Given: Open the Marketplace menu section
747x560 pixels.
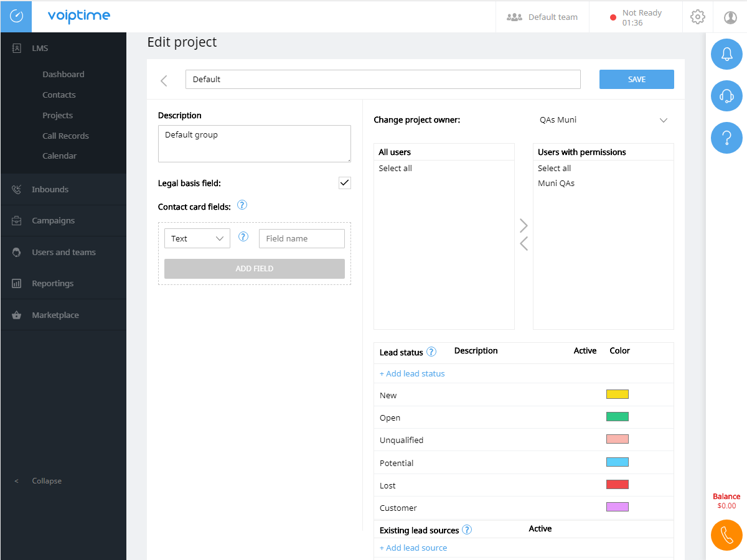Looking at the screenshot, I should [63, 315].
